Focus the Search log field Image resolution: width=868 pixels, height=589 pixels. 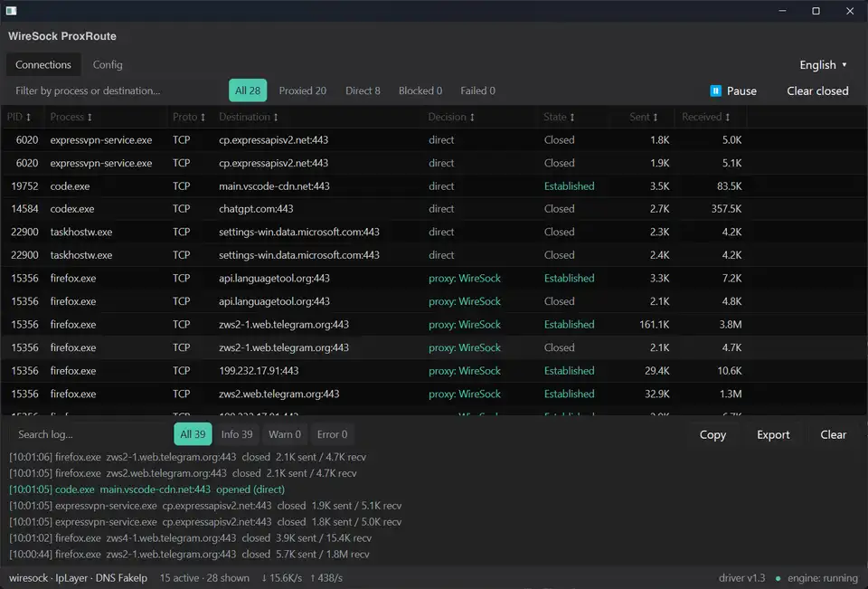[90, 434]
